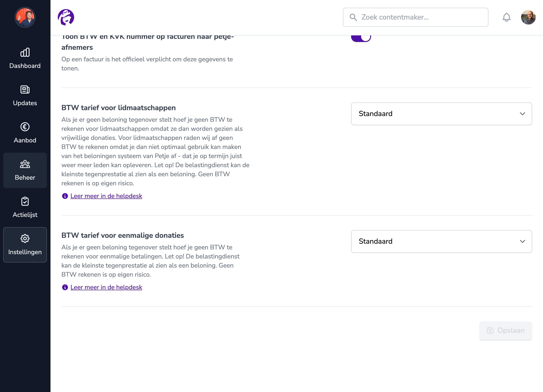Viewport: 543px width, 392px height.
Task: Click the creator avatar in sidebar
Action: [25, 17]
